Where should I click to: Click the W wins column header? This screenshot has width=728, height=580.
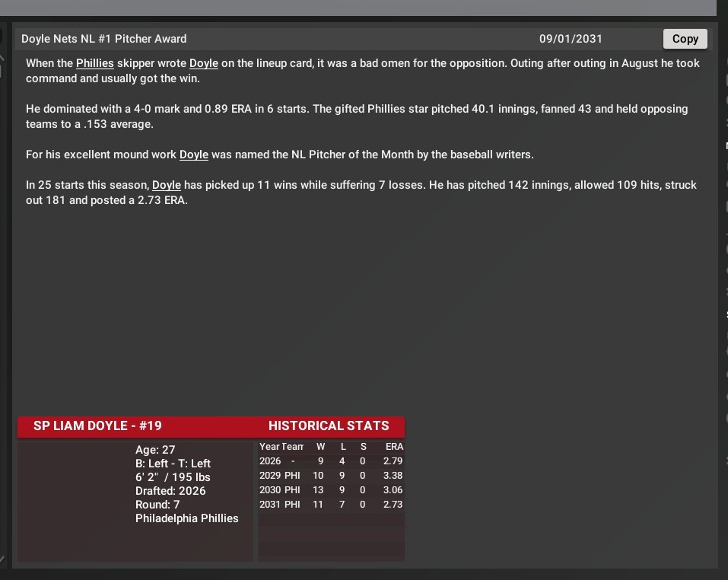(x=320, y=447)
